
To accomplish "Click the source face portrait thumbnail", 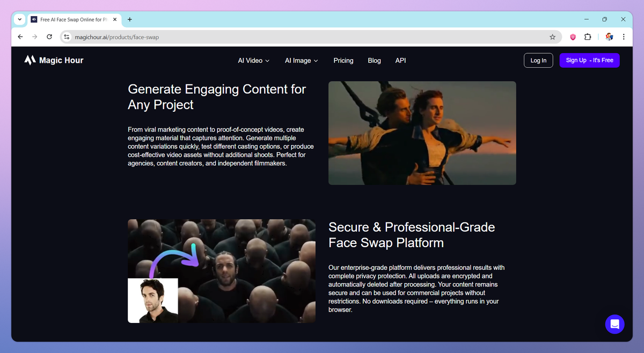I will (x=153, y=300).
